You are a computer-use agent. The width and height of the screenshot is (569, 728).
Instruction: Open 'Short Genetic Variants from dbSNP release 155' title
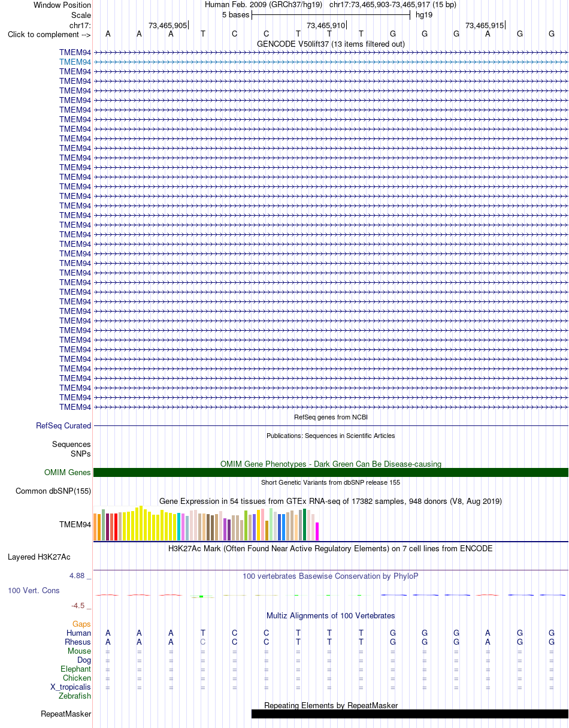coord(331,482)
